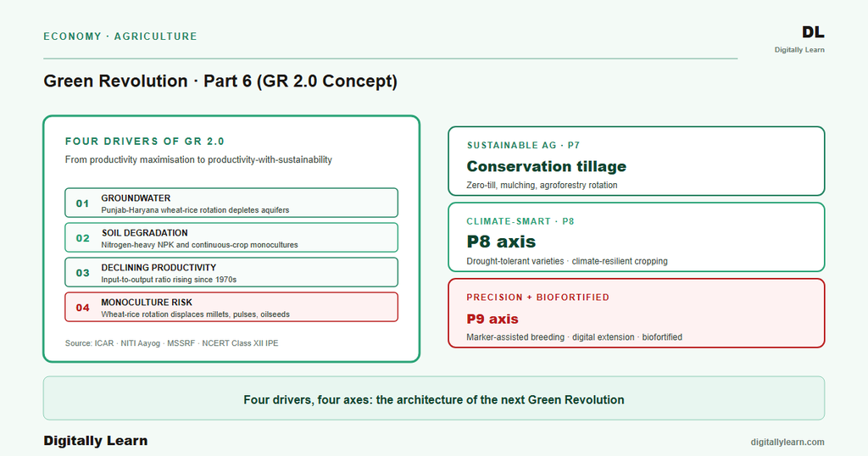Click the DL logo mark
The height and width of the screenshot is (456, 868).
pos(813,32)
